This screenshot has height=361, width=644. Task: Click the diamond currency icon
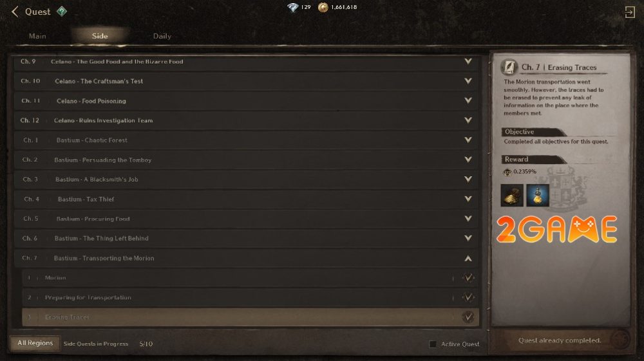(x=292, y=7)
